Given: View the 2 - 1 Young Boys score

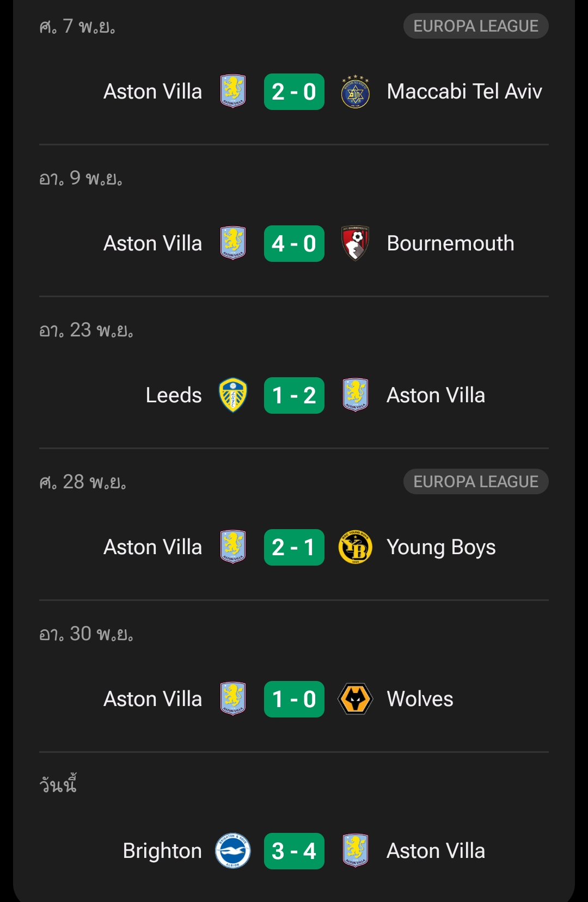Looking at the screenshot, I should pyautogui.click(x=294, y=547).
